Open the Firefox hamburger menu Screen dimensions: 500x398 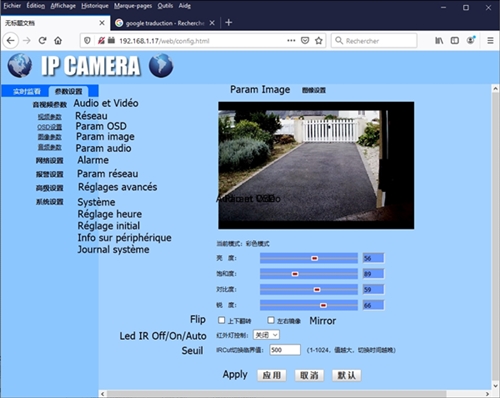click(x=490, y=40)
